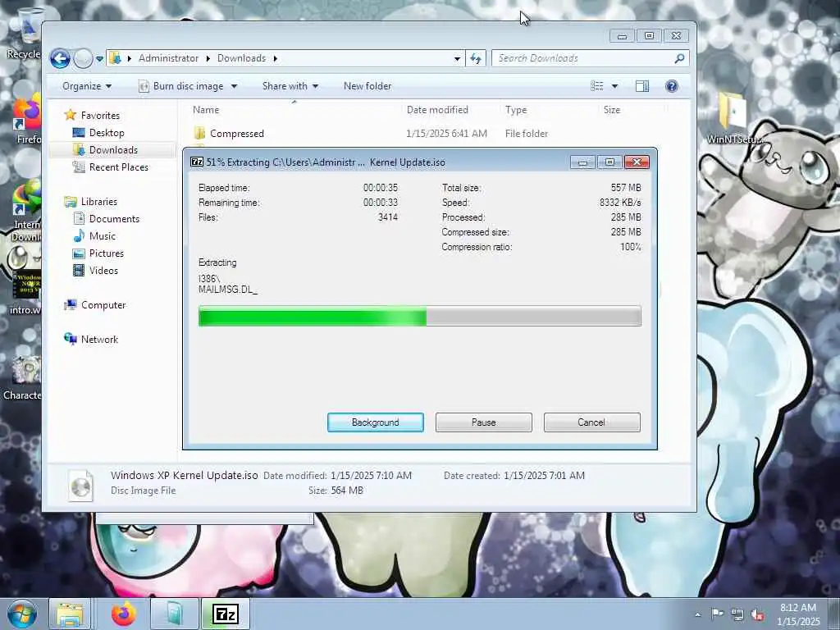Select the Compressed folder row
840x630 pixels.
(426, 134)
